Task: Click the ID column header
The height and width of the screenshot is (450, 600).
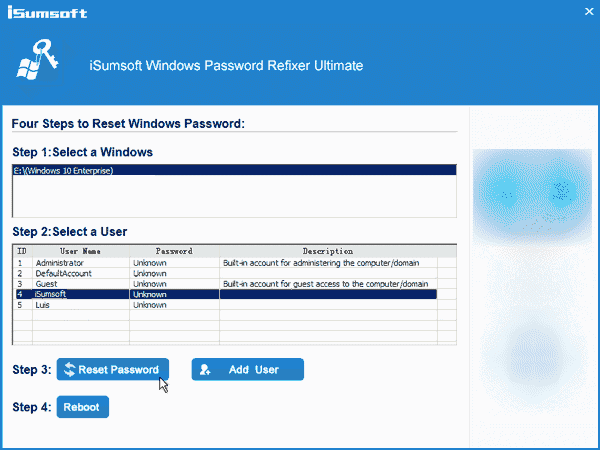Action: [x=23, y=251]
